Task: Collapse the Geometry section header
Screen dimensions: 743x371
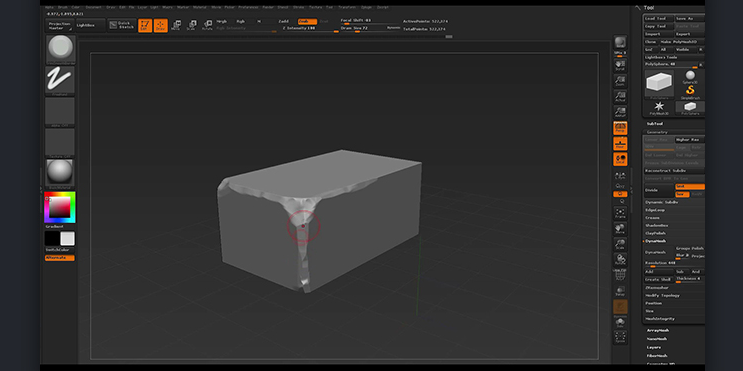Action: (657, 132)
